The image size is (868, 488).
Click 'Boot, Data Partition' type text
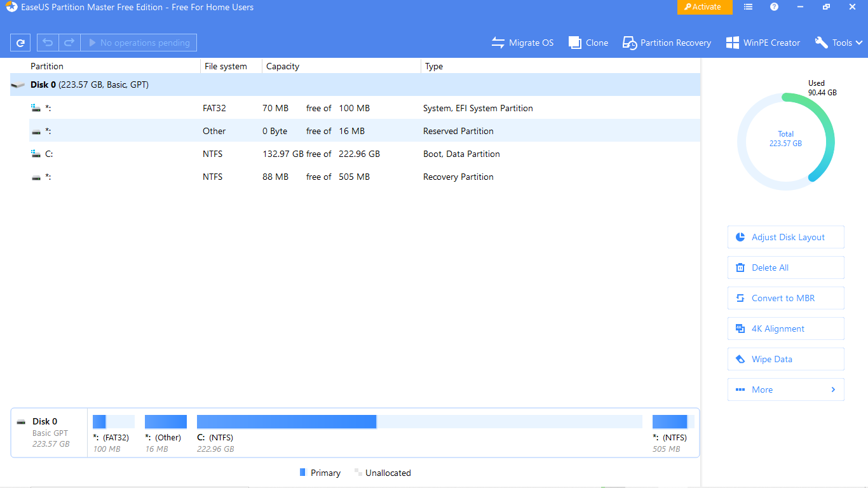coord(461,154)
